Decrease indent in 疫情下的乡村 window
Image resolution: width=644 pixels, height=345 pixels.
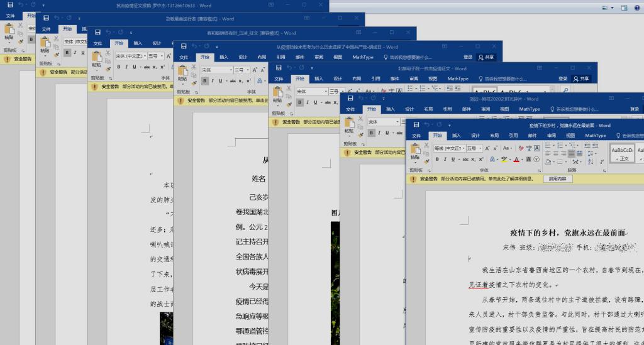[587, 146]
